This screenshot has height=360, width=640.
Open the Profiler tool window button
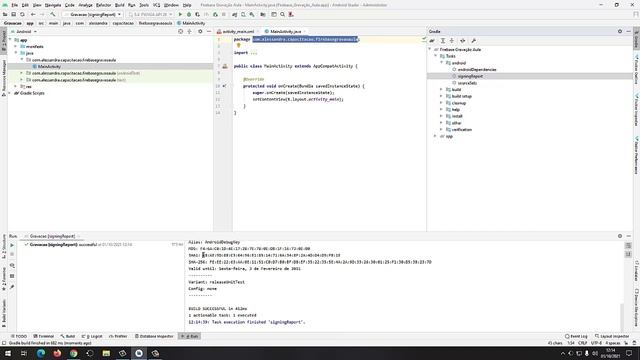click(x=118, y=336)
